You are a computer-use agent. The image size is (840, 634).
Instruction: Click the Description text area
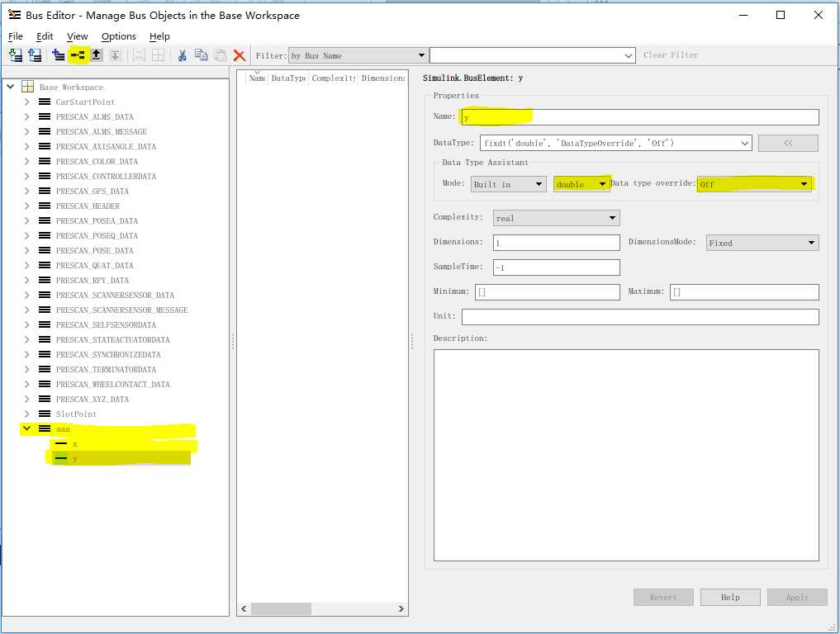(x=626, y=455)
